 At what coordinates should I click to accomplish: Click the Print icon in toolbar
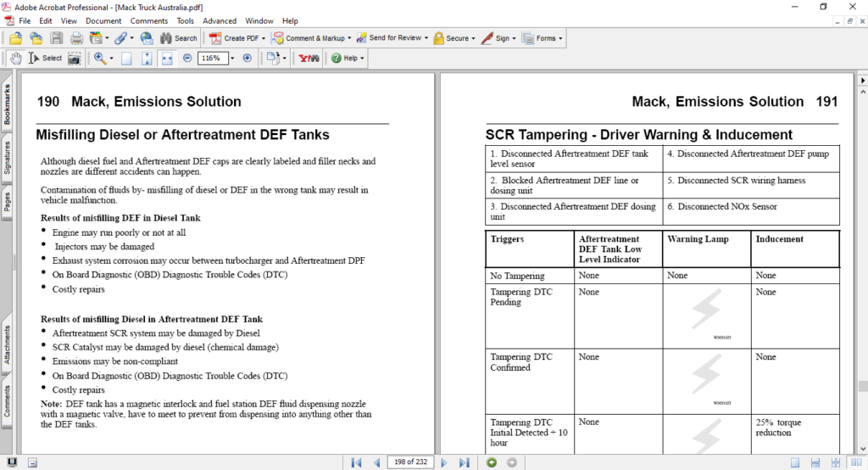pos(76,38)
